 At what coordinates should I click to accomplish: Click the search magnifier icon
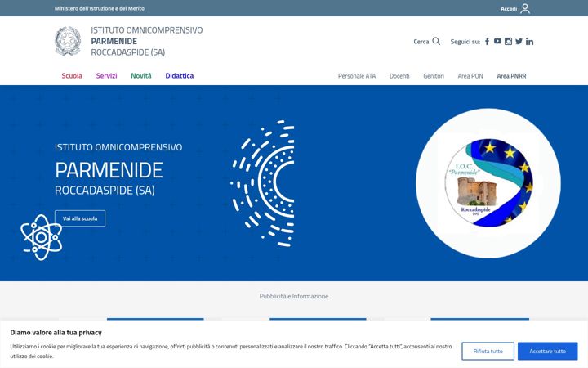tap(436, 41)
